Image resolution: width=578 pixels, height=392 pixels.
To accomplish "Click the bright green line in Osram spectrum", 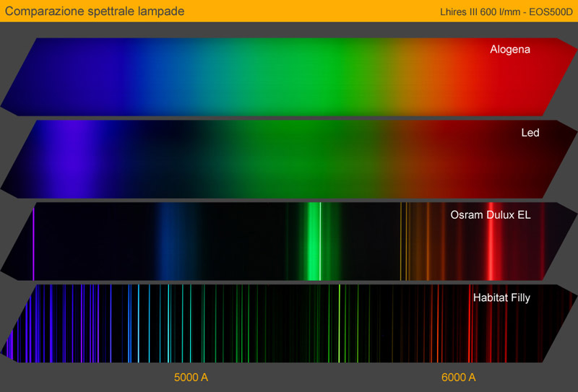I will [320, 241].
